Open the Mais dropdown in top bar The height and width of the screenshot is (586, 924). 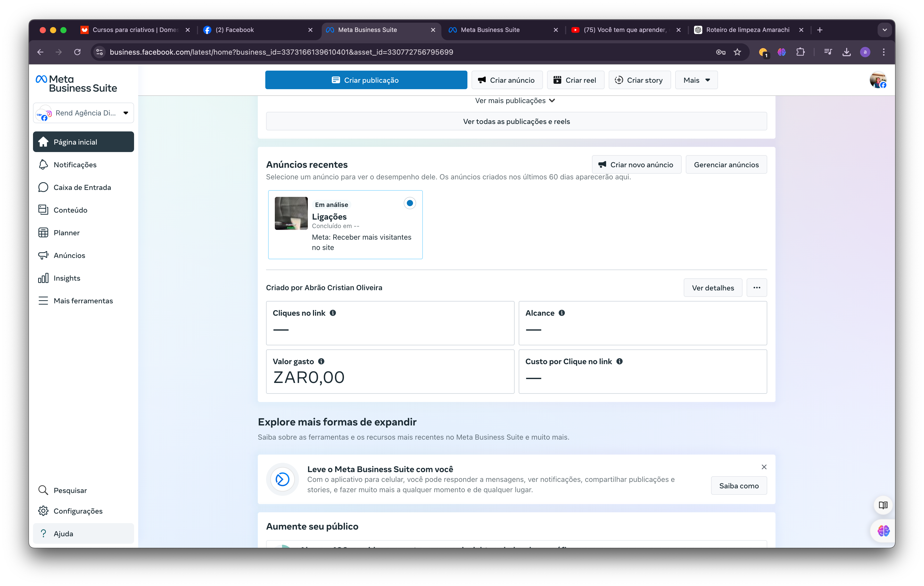696,80
